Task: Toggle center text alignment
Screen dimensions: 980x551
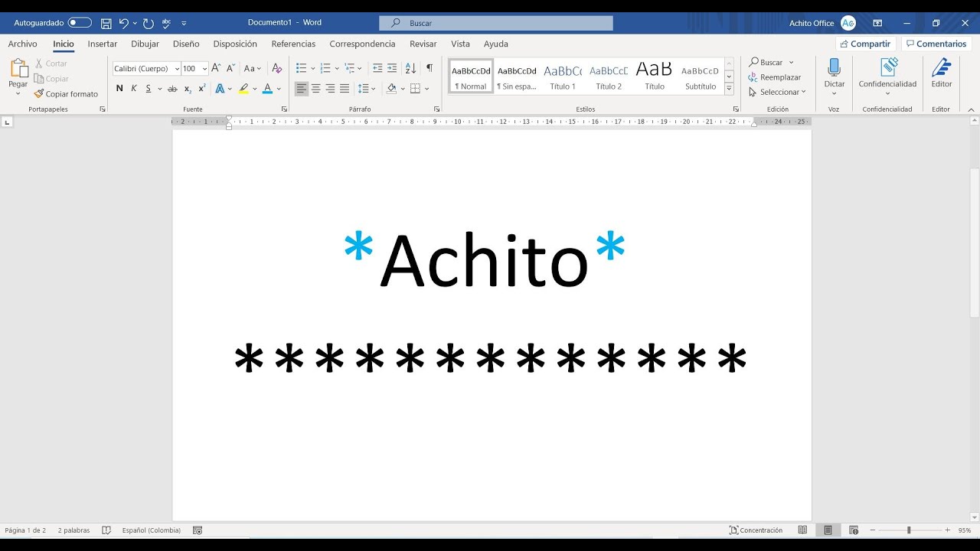Action: tap(316, 89)
